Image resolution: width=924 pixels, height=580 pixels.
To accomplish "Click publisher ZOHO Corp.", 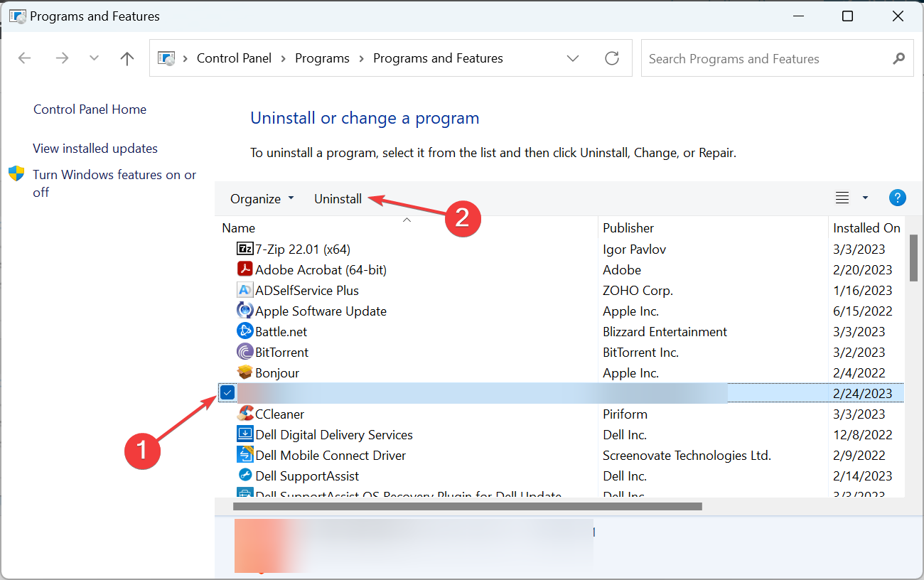I will 638,290.
